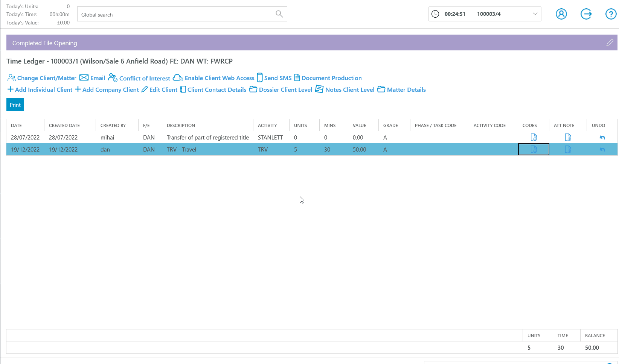This screenshot has width=619, height=364.
Task: Click the 'dan' created-by cell
Action: pos(117,149)
